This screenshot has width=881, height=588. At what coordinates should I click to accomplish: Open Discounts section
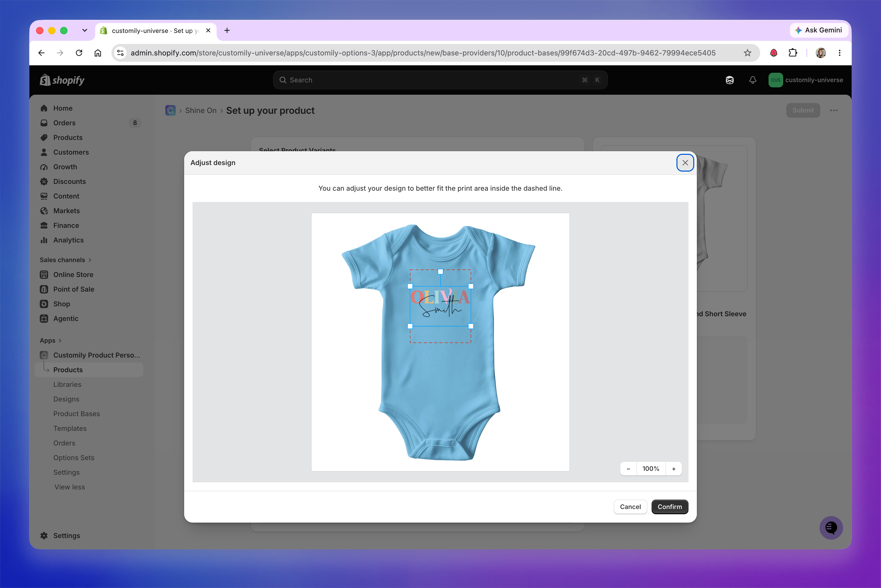click(x=69, y=181)
